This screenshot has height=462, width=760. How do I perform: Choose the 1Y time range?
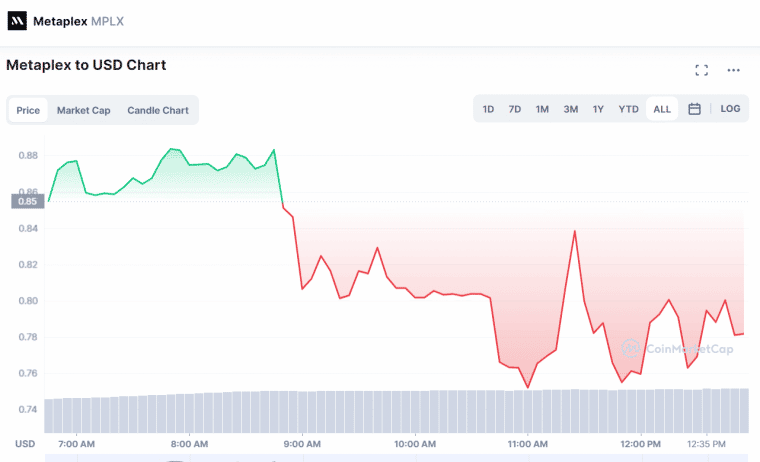coord(598,109)
